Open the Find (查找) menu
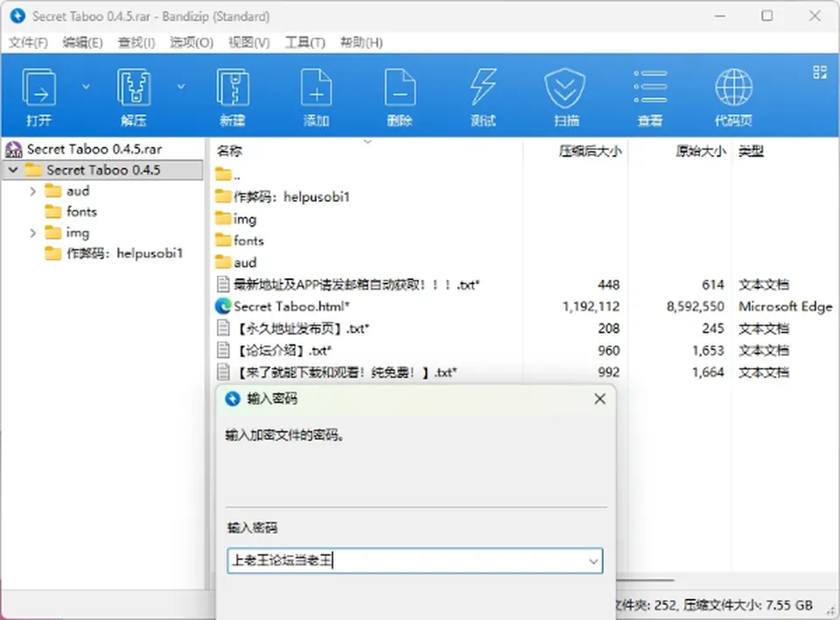840x620 pixels. [136, 42]
